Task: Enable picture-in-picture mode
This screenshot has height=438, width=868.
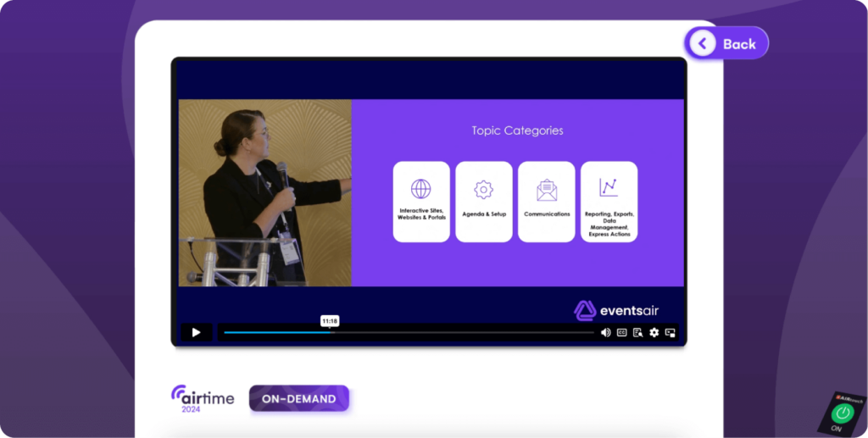Action: pos(670,333)
